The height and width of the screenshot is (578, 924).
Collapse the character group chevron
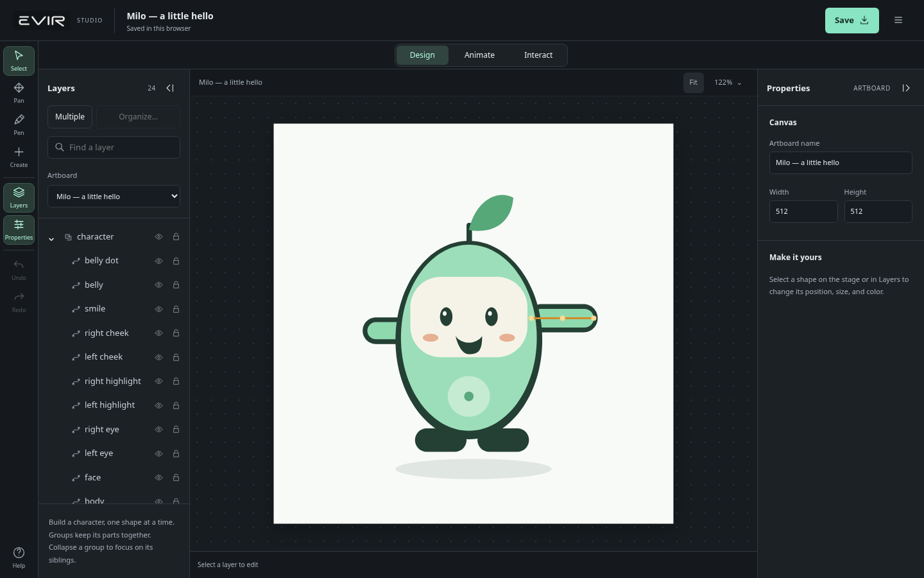pos(51,239)
